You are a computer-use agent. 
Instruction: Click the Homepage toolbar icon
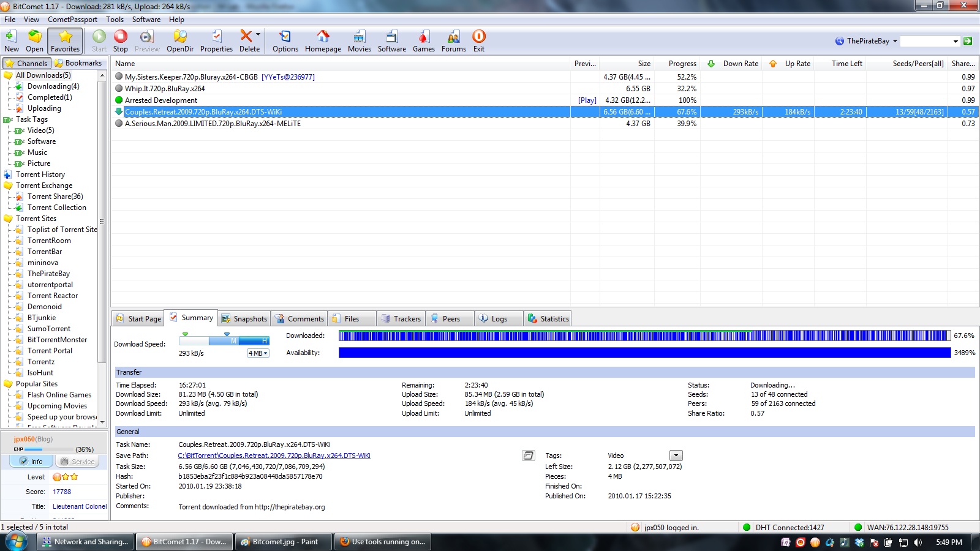click(x=323, y=41)
